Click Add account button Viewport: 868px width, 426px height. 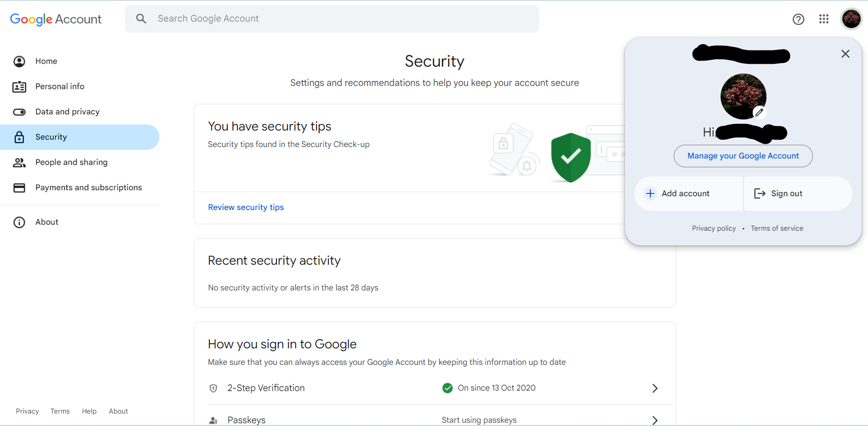tap(688, 193)
